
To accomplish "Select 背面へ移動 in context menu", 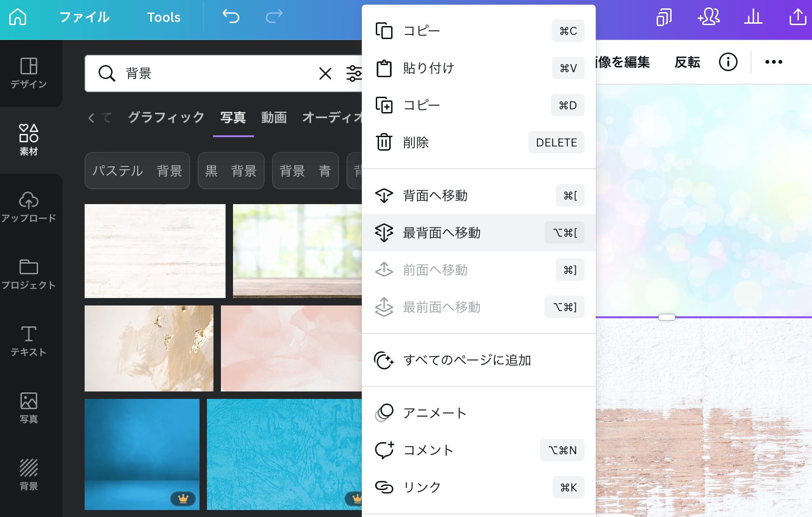I will pos(479,195).
